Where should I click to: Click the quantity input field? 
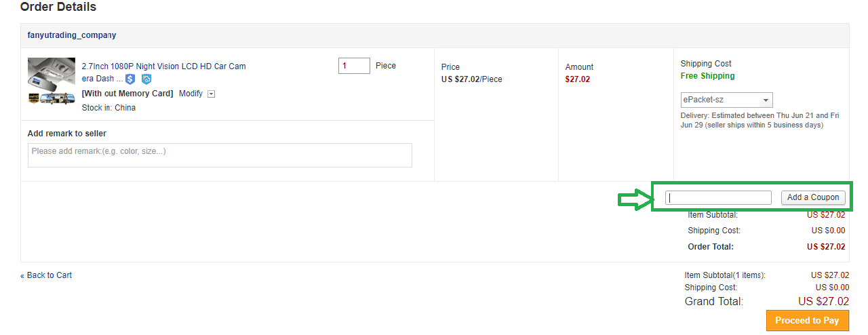[x=354, y=66]
